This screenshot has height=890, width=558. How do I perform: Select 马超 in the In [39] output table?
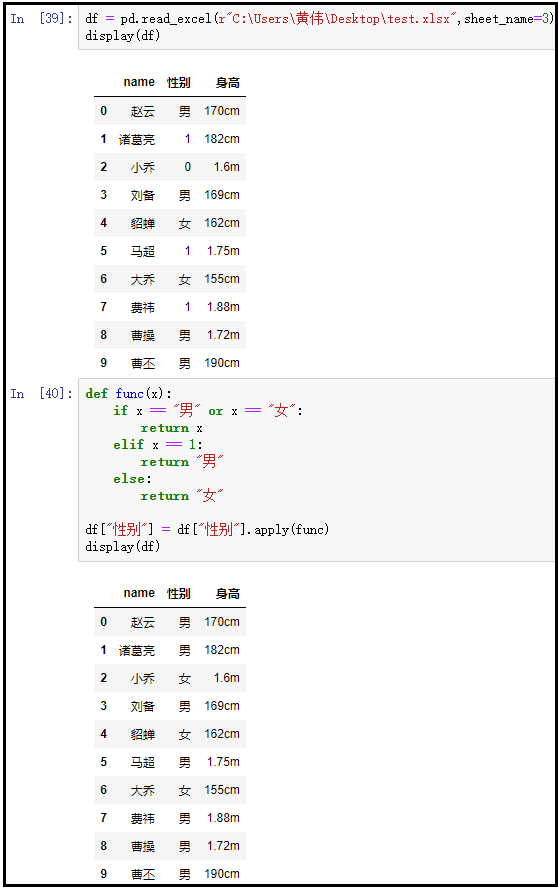coord(142,251)
